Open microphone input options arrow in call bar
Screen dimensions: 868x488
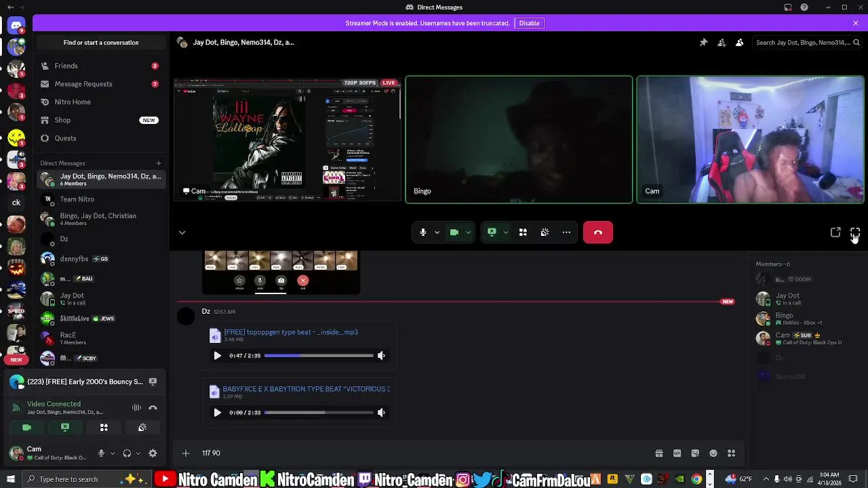tap(437, 232)
